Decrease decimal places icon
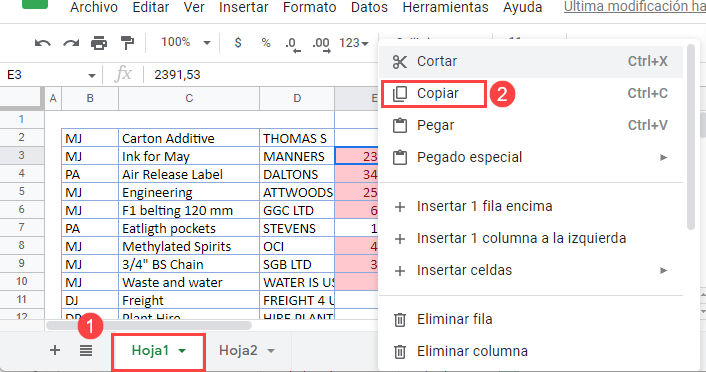 coord(292,45)
